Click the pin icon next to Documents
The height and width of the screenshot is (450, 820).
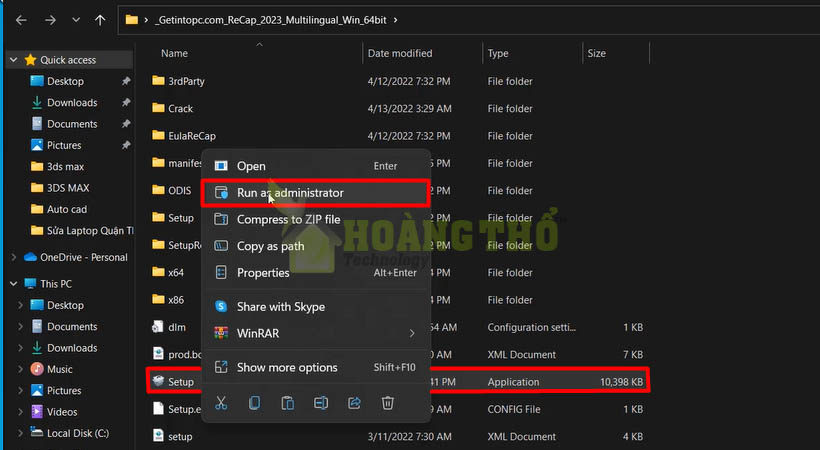click(x=126, y=124)
